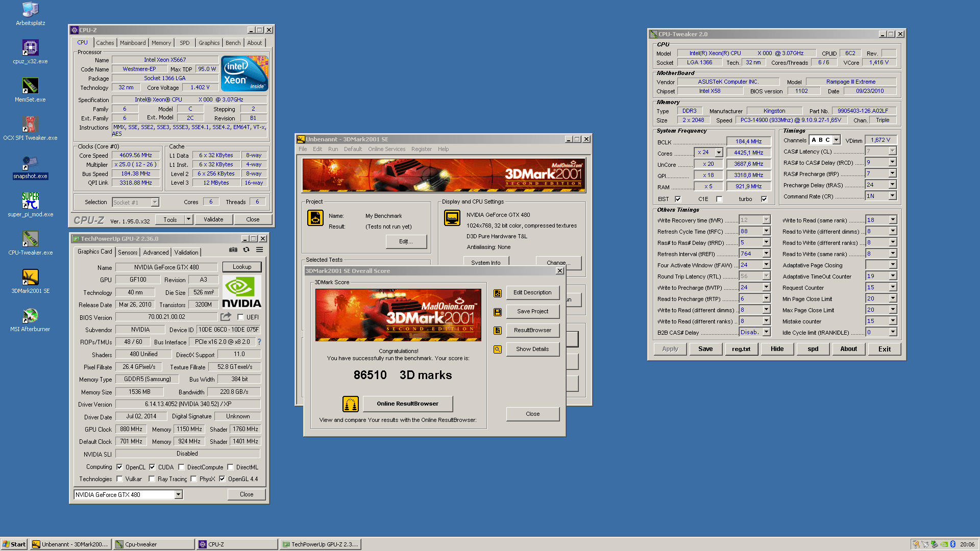980x551 pixels.
Task: Click the Start button on the taskbar
Action: point(14,544)
